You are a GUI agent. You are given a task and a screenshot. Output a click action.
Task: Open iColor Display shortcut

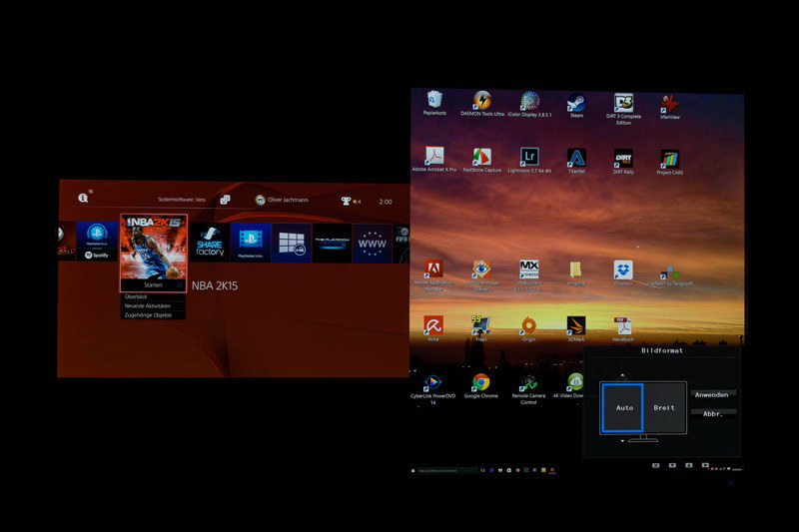pyautogui.click(x=529, y=104)
